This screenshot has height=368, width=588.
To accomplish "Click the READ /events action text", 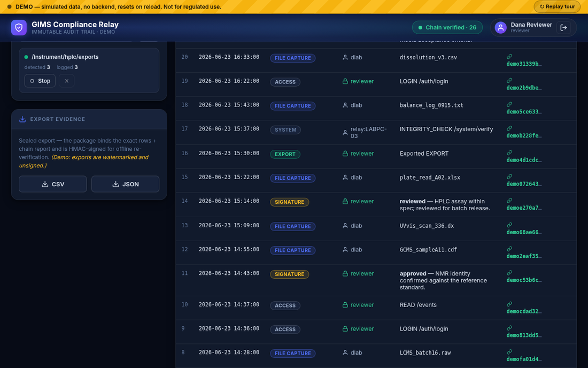I will 418,305.
